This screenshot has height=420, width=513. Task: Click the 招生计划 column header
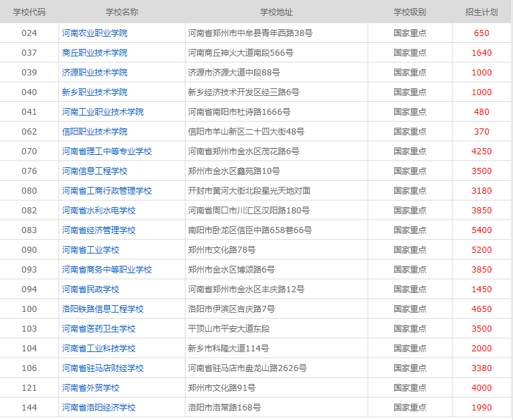pos(481,12)
